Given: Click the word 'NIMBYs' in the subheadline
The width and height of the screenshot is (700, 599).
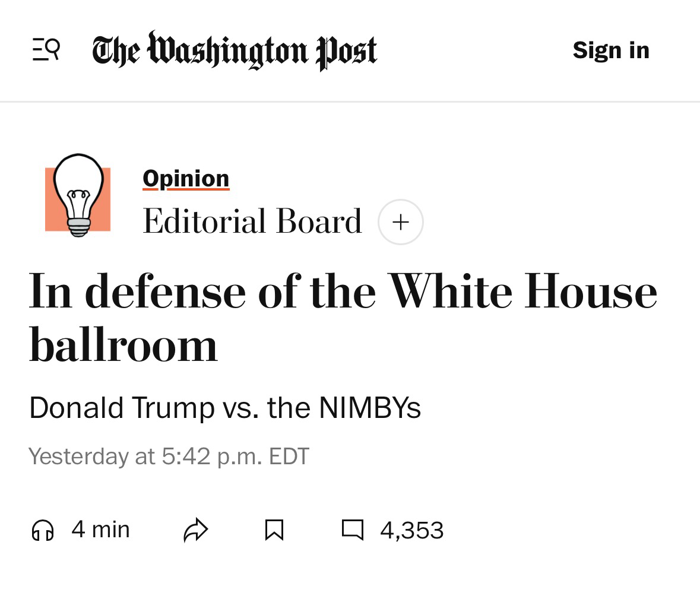Looking at the screenshot, I should [369, 408].
